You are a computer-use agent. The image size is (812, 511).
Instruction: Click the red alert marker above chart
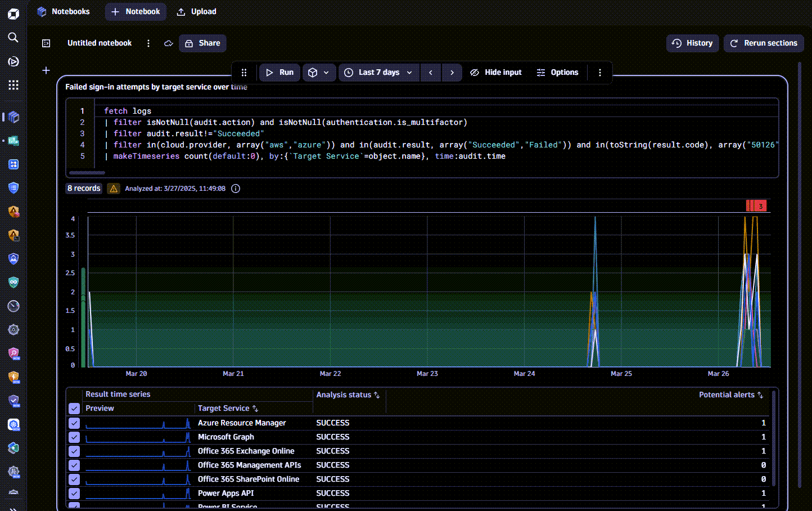[x=756, y=206]
